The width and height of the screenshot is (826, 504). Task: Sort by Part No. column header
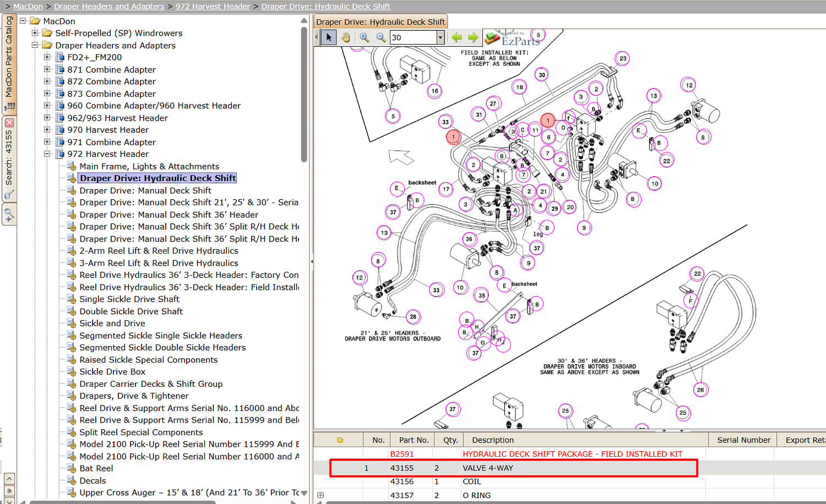[414, 440]
